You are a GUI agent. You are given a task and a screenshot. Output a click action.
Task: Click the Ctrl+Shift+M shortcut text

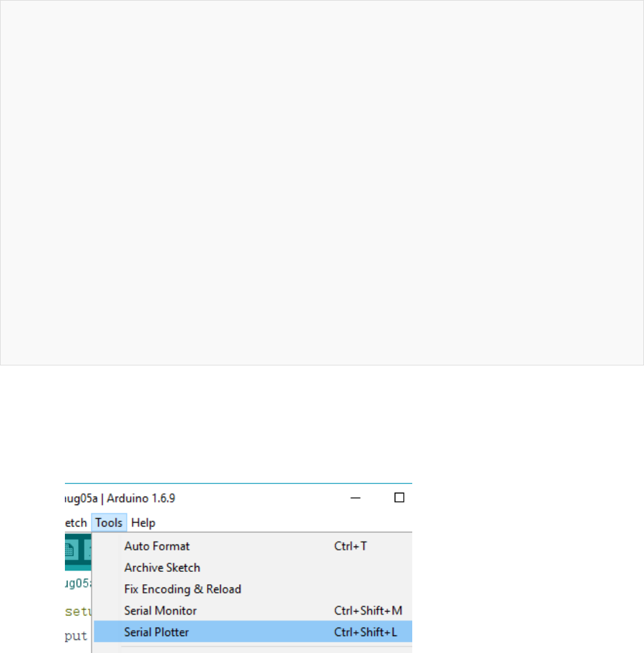pyautogui.click(x=368, y=610)
